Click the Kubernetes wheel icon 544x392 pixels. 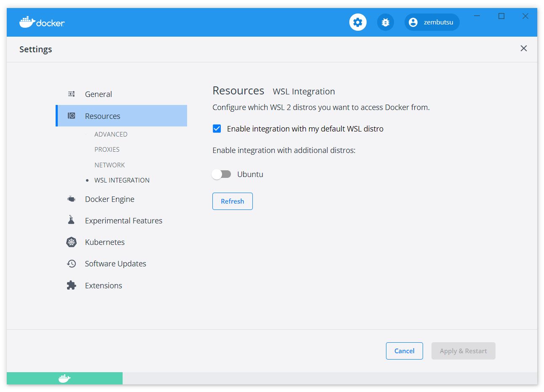(x=72, y=242)
